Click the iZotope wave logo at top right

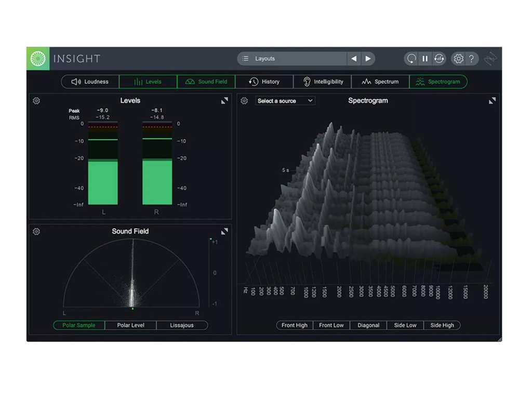[x=490, y=59]
